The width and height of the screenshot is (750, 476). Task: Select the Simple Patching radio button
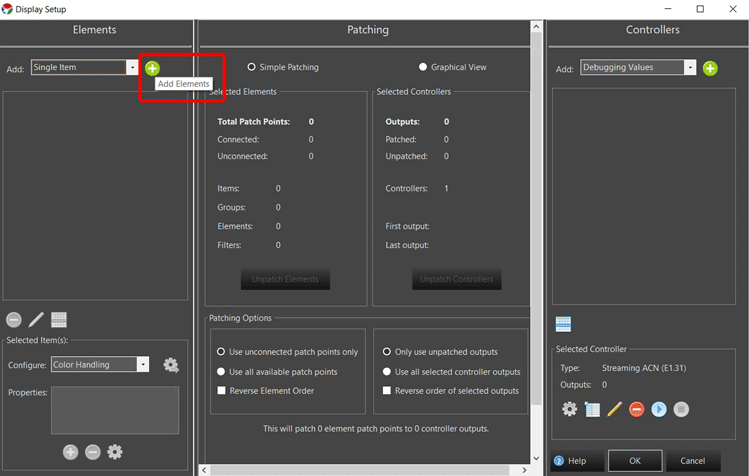pos(252,67)
